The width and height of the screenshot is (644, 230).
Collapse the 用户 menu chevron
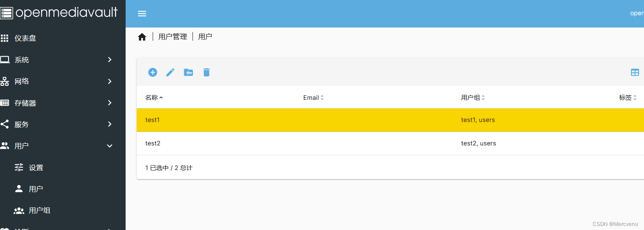(x=110, y=146)
